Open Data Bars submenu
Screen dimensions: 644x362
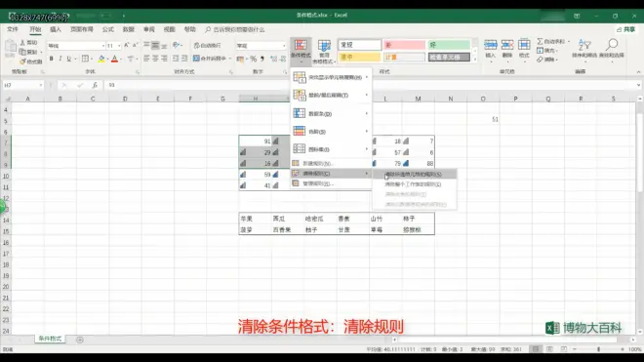click(331, 114)
